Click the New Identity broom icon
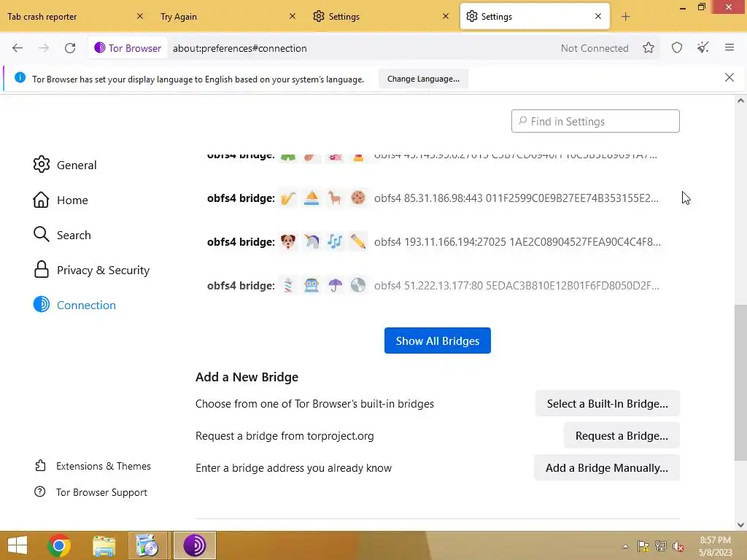Screen dimensions: 747x560 (x=703, y=47)
